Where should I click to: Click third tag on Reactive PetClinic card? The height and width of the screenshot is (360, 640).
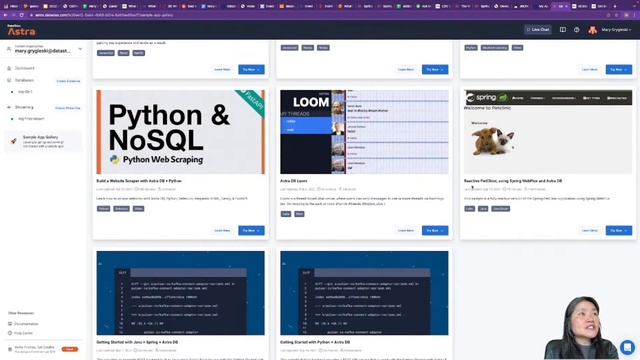point(500,209)
